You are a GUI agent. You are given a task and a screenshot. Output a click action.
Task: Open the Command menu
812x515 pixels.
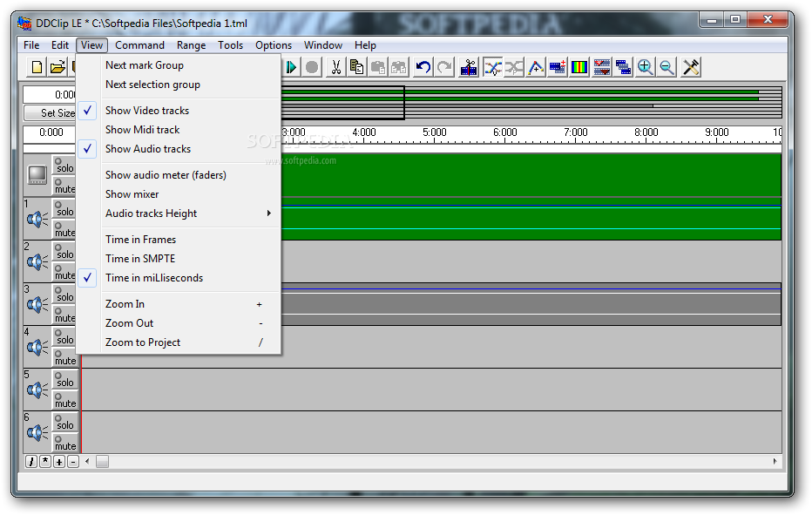(x=139, y=45)
